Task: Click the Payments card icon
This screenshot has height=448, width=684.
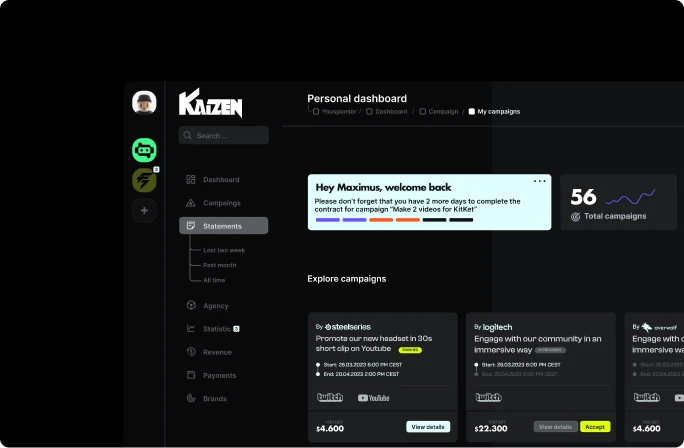Action: pos(191,375)
